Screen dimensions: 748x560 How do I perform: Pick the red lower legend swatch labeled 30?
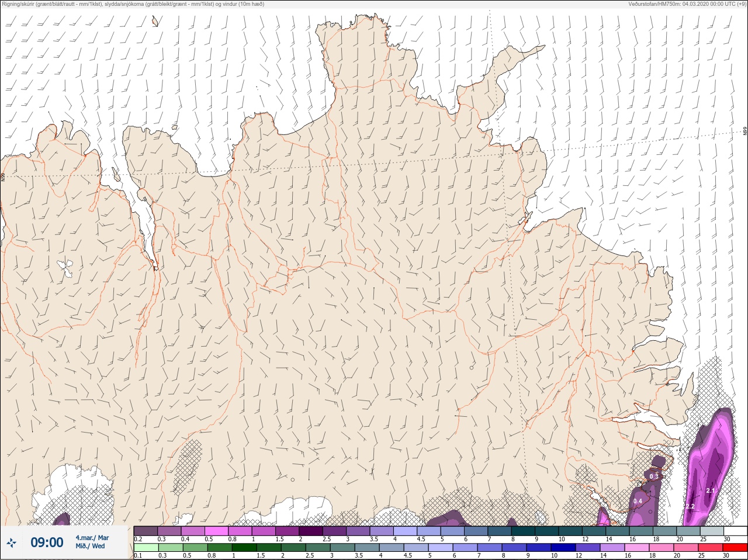[735, 548]
